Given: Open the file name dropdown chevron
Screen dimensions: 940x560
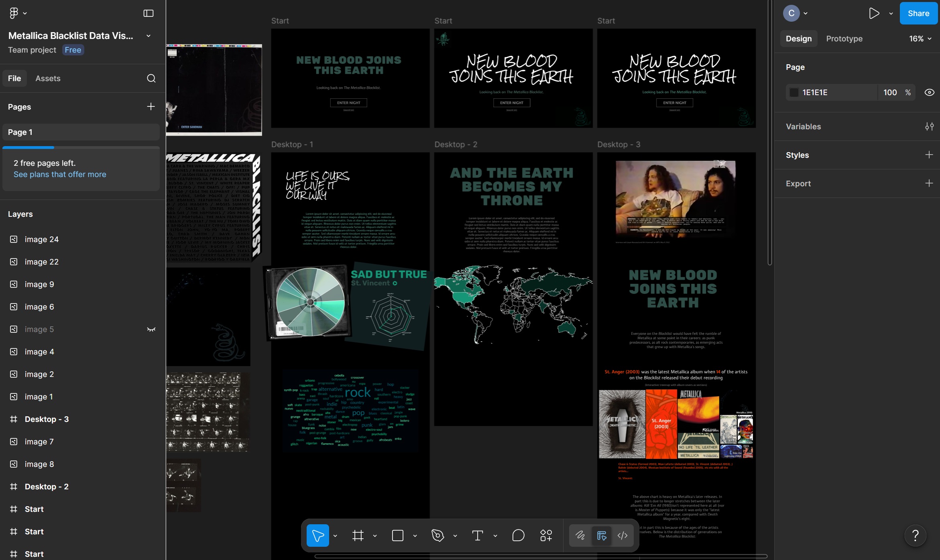Looking at the screenshot, I should tap(149, 36).
